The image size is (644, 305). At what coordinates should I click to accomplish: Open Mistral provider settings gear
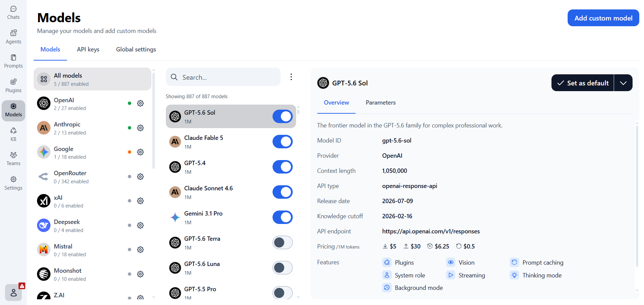point(140,250)
